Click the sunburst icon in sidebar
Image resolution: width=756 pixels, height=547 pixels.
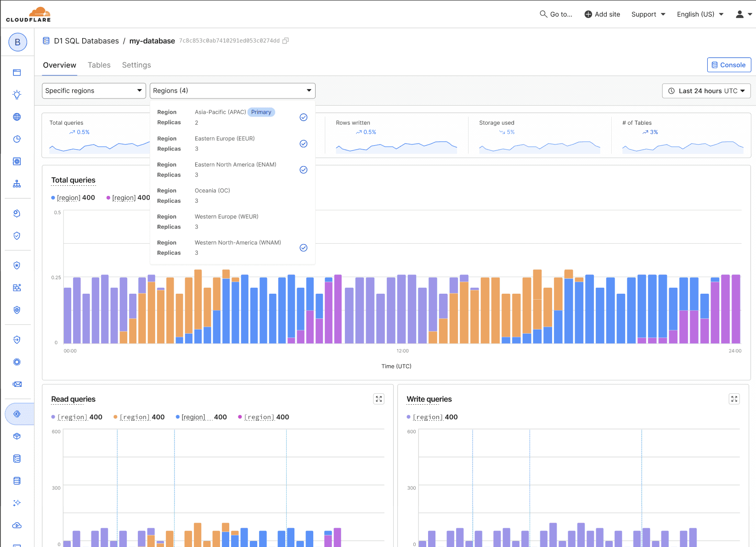(17, 362)
